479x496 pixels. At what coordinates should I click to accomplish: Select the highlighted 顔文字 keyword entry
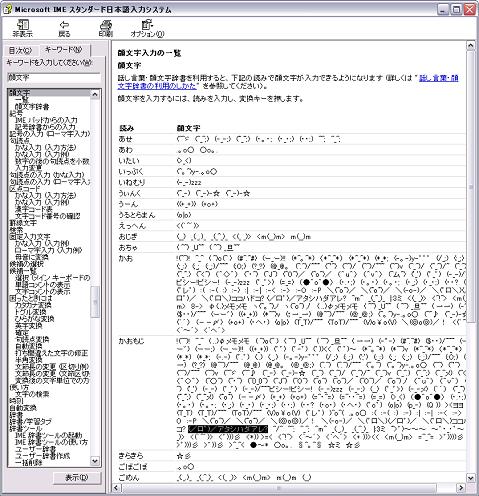click(49, 93)
